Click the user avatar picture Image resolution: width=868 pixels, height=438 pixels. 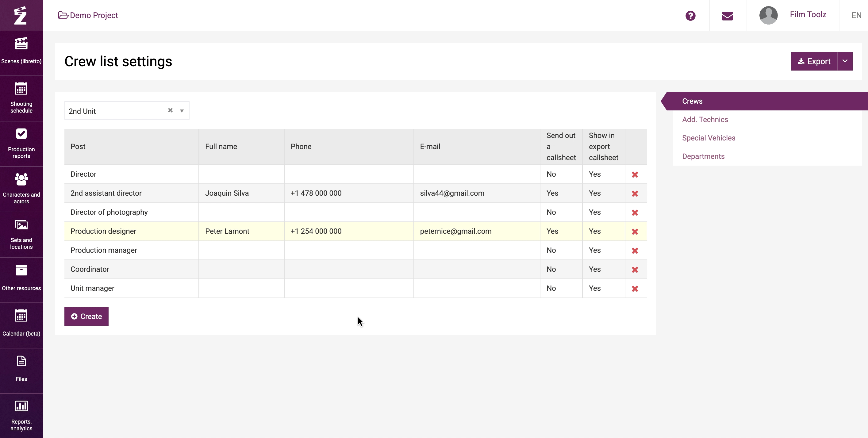768,15
